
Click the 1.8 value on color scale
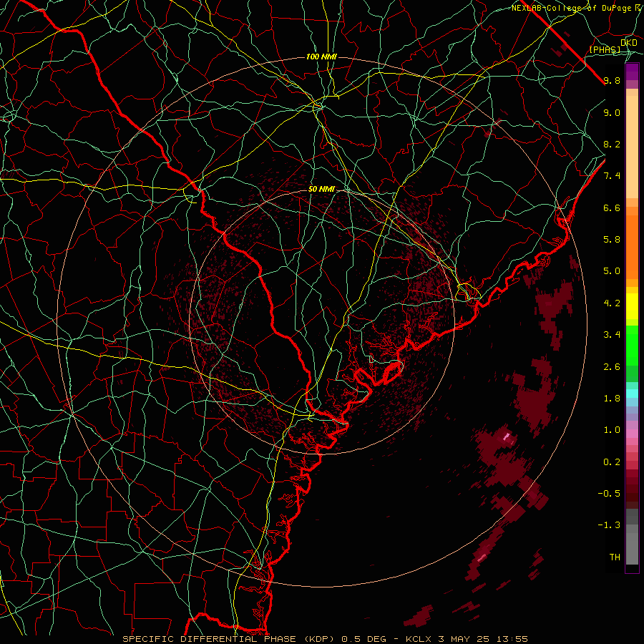click(612, 399)
